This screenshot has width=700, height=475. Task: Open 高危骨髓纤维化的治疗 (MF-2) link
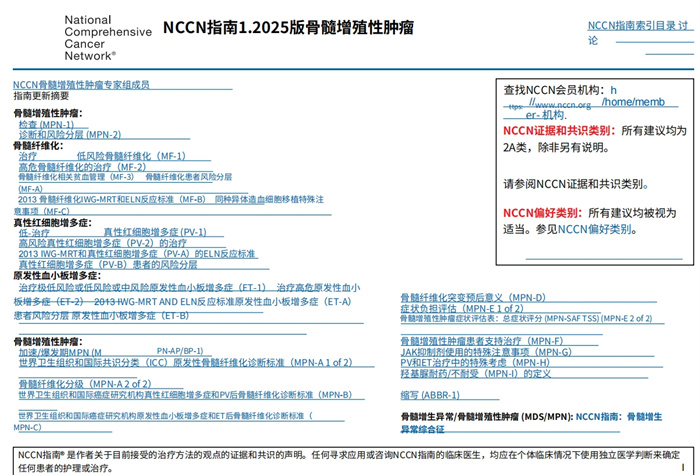82,167
